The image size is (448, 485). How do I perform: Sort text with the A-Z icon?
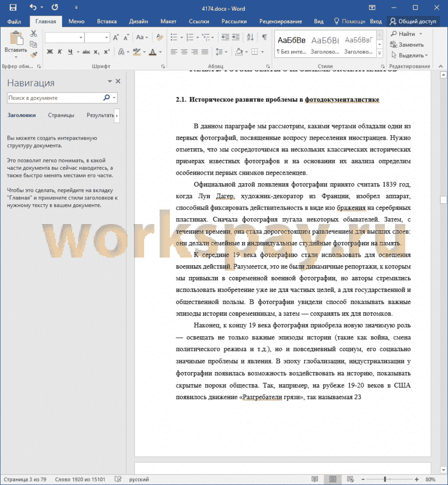(250, 37)
